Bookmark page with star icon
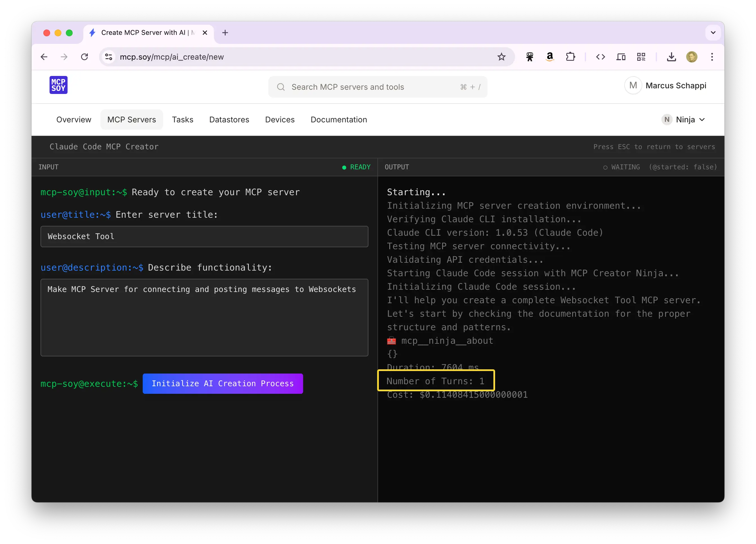The height and width of the screenshot is (544, 756). 501,57
